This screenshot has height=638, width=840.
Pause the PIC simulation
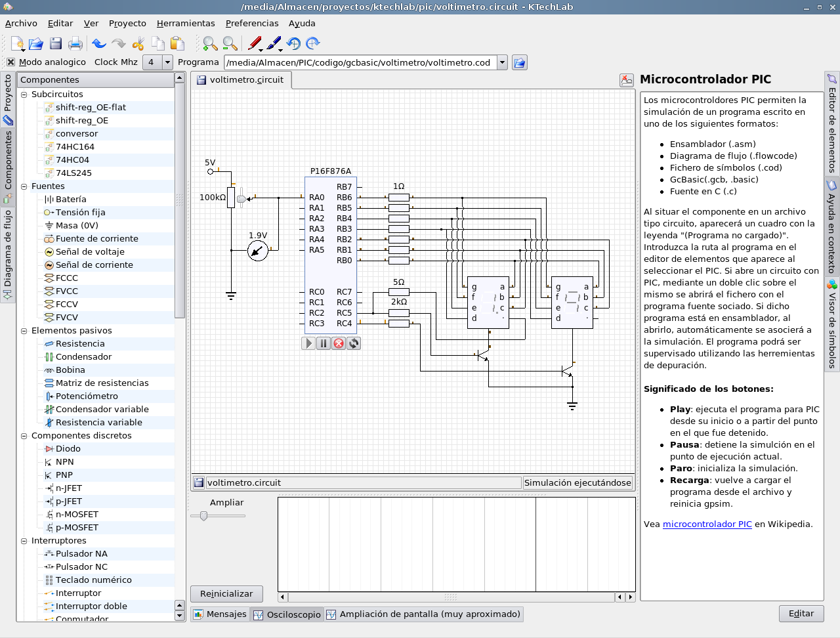pos(324,343)
